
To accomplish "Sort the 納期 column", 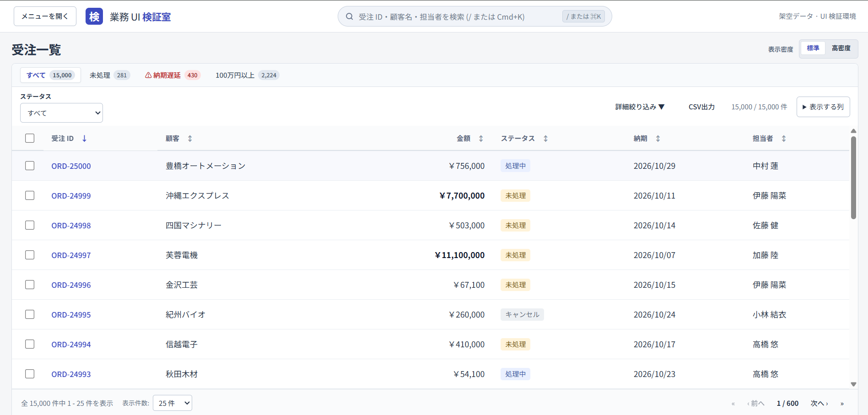I will (x=658, y=138).
